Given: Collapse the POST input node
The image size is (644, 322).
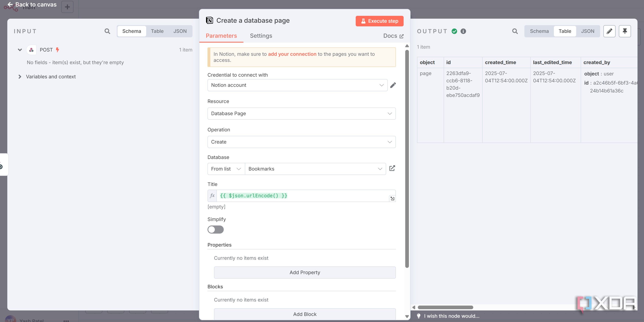Looking at the screenshot, I should (20, 50).
